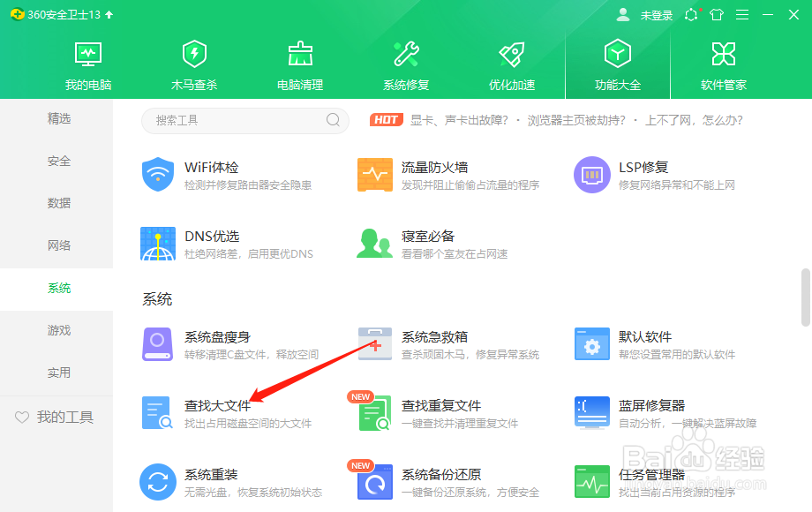The height and width of the screenshot is (512, 812).
Task: Open 软件管家 four-petal icon
Action: click(x=724, y=54)
